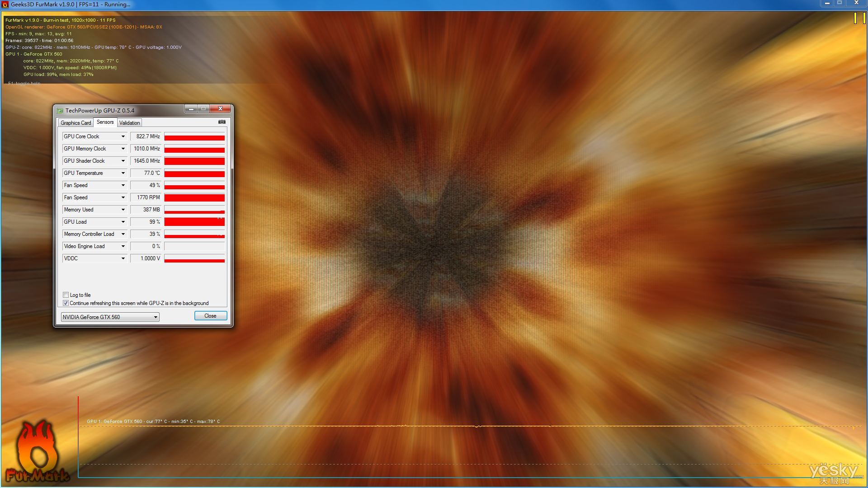
Task: Click the empty Video Engine Load graph
Action: coord(194,246)
